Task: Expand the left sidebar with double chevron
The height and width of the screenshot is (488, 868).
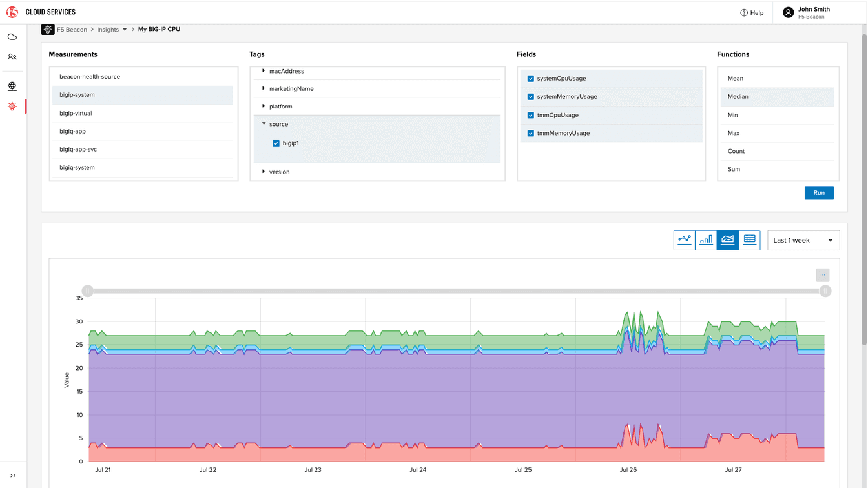Action: (x=13, y=476)
